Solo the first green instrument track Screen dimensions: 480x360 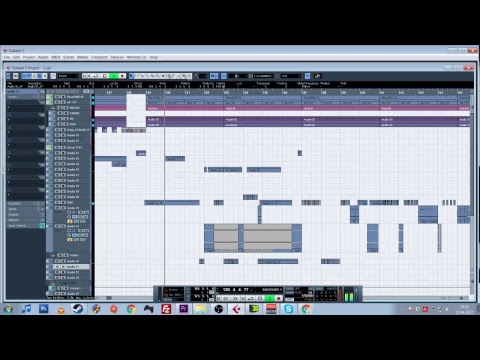(62, 97)
